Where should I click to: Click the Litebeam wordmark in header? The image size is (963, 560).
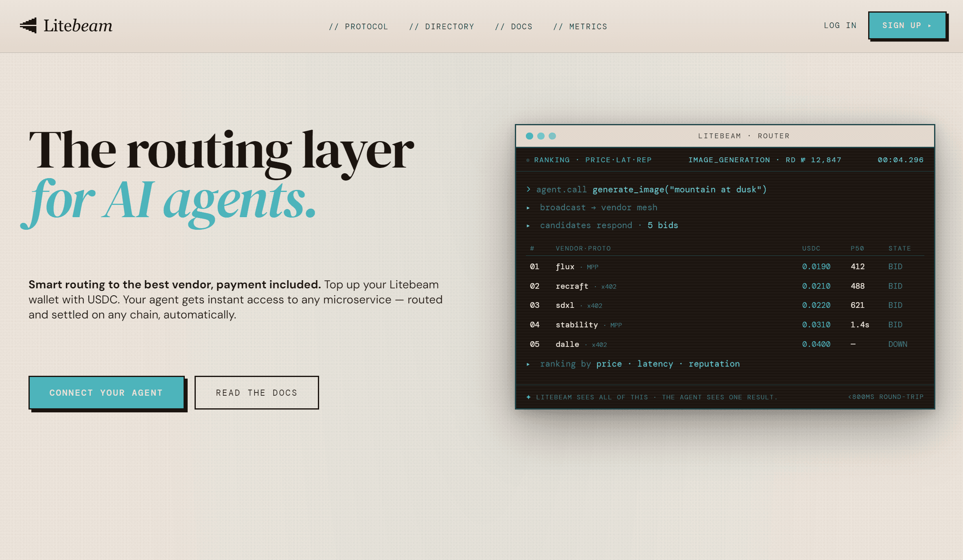coord(78,26)
